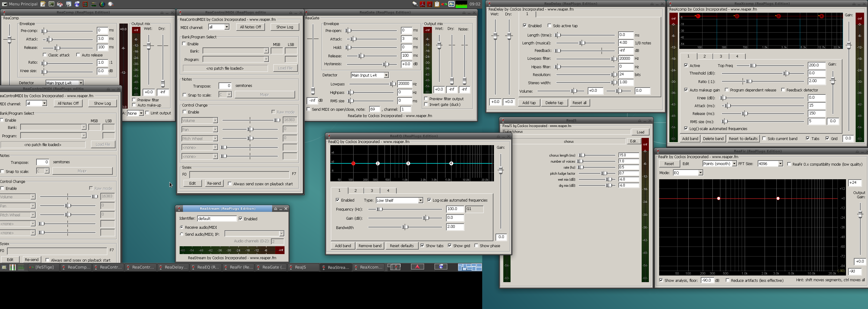The image size is (868, 309).
Task: Open the terminal launcher in top panel
Action: click(51, 4)
